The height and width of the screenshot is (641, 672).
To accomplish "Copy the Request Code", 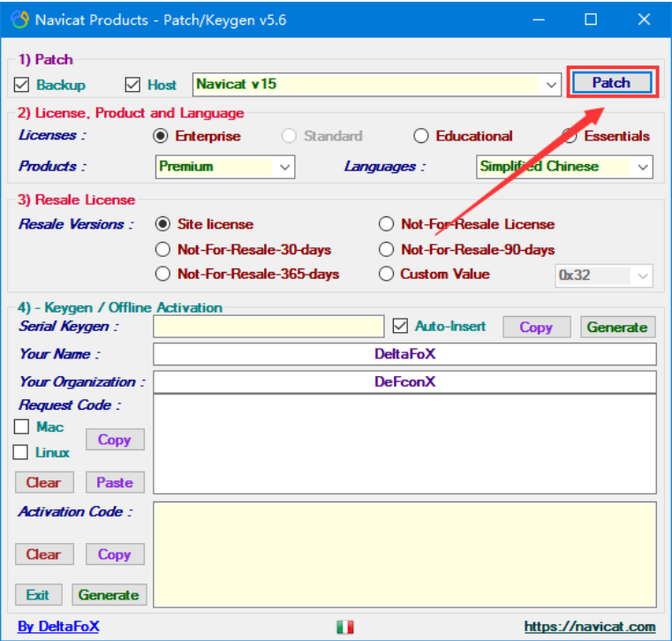I will pyautogui.click(x=115, y=440).
